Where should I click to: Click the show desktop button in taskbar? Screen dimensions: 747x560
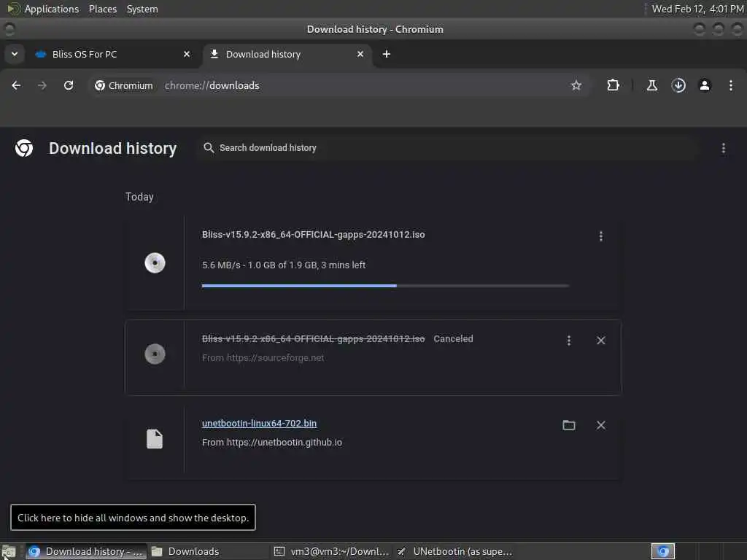pyautogui.click(x=9, y=552)
